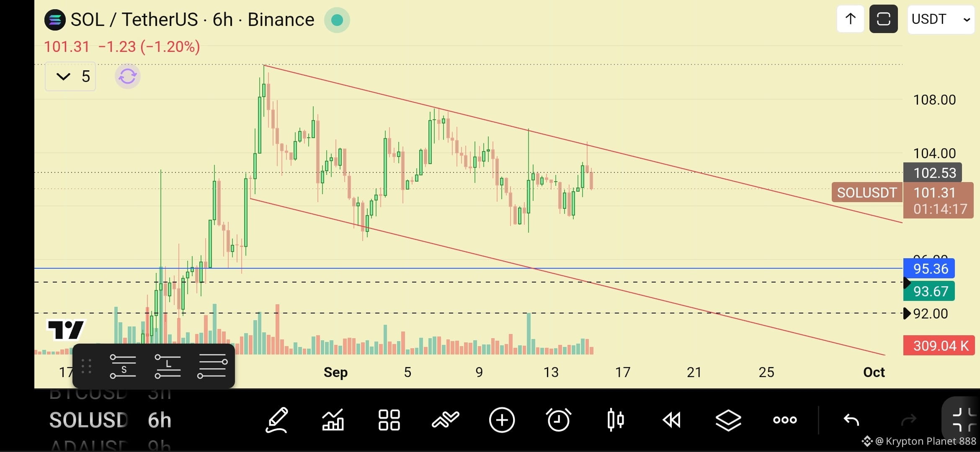
Task: Open the four-square layout grid icon
Action: [x=389, y=420]
